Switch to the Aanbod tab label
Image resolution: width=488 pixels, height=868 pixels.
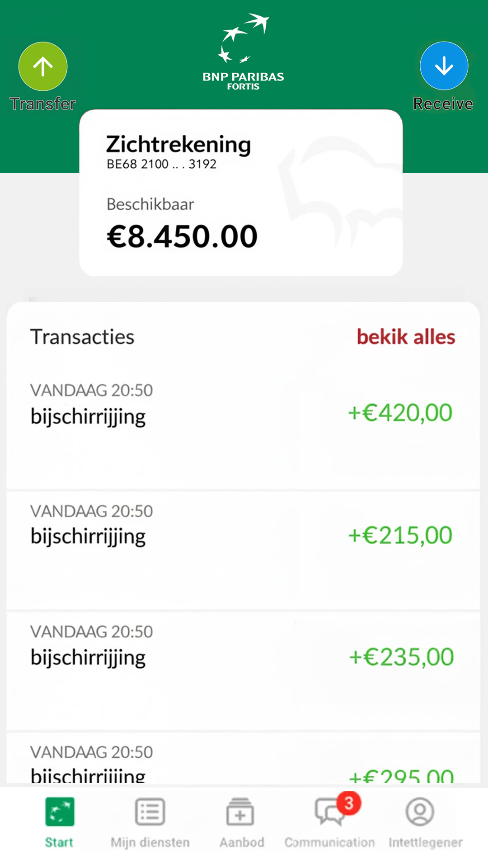[x=242, y=842]
